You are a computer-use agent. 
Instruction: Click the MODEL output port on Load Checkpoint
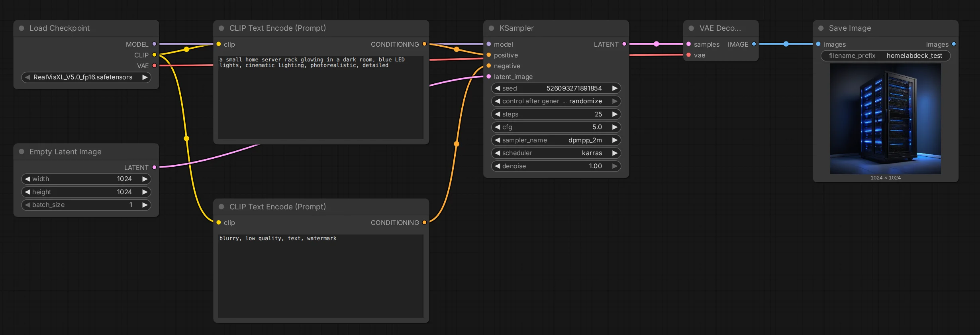click(154, 44)
